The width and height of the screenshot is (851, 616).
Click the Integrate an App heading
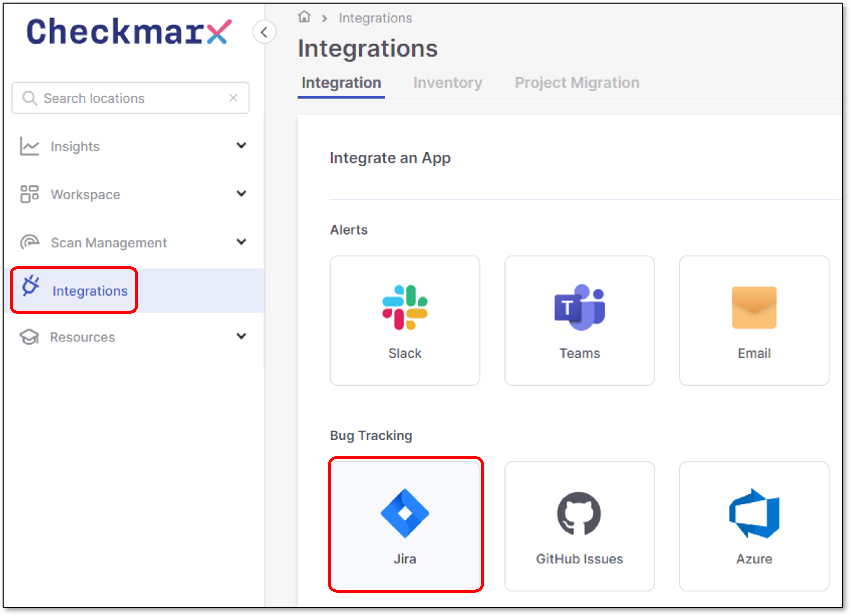[390, 158]
